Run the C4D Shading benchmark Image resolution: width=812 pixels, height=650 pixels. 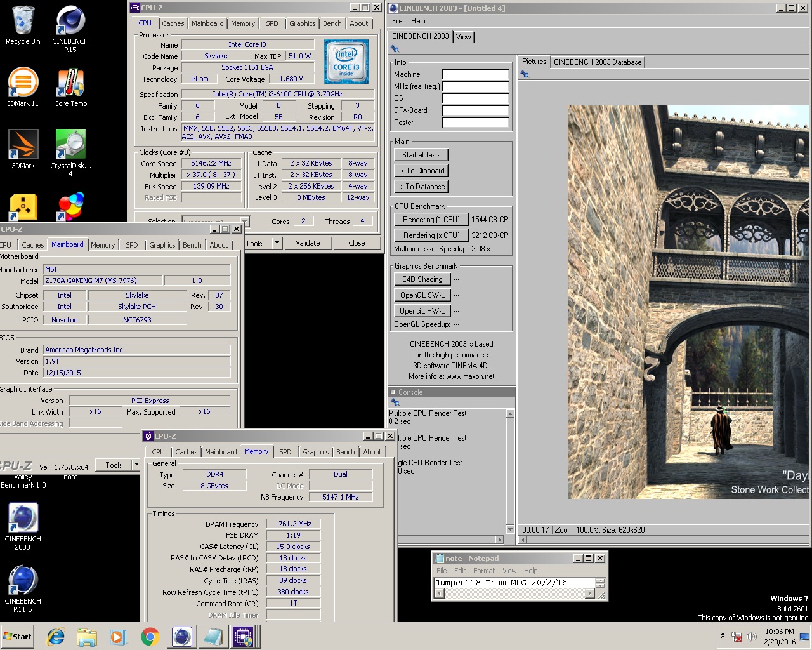coord(422,279)
